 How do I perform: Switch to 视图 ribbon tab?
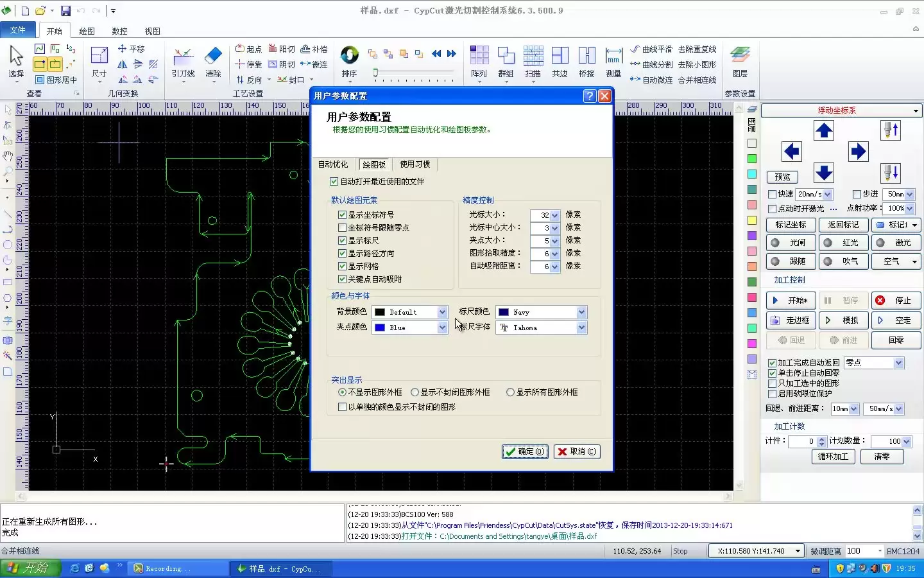(x=152, y=31)
